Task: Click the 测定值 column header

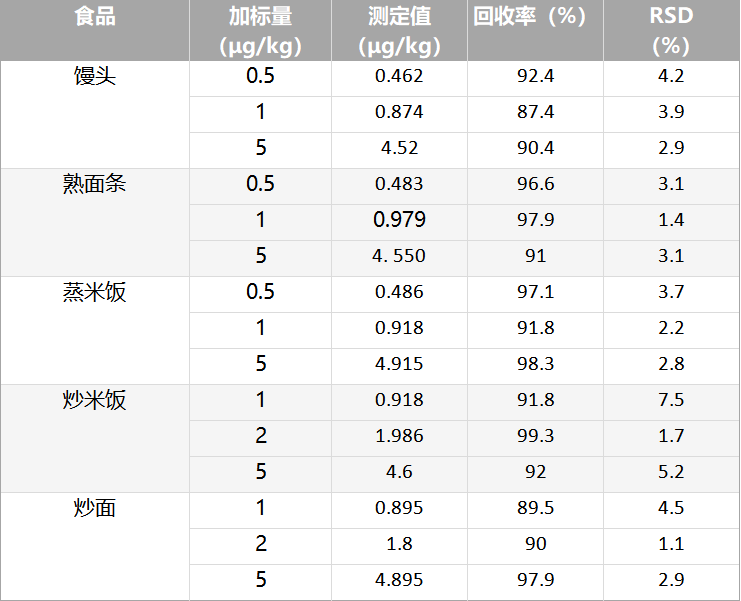Action: coord(399,31)
